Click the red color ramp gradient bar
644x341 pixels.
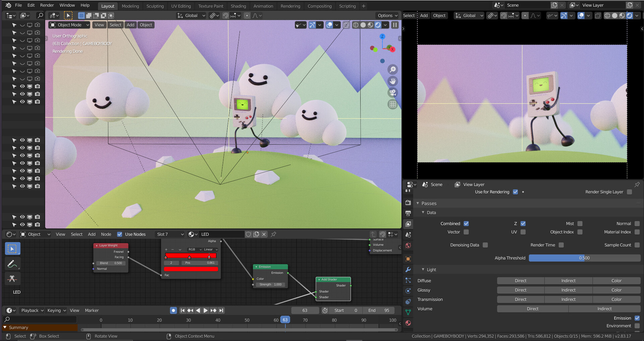(x=191, y=256)
